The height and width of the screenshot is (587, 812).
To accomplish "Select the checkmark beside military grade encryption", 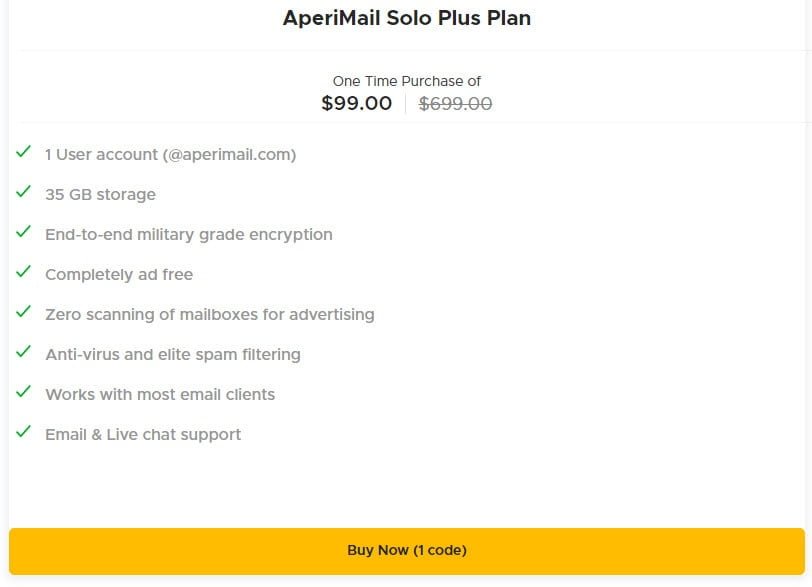I will (x=22, y=234).
